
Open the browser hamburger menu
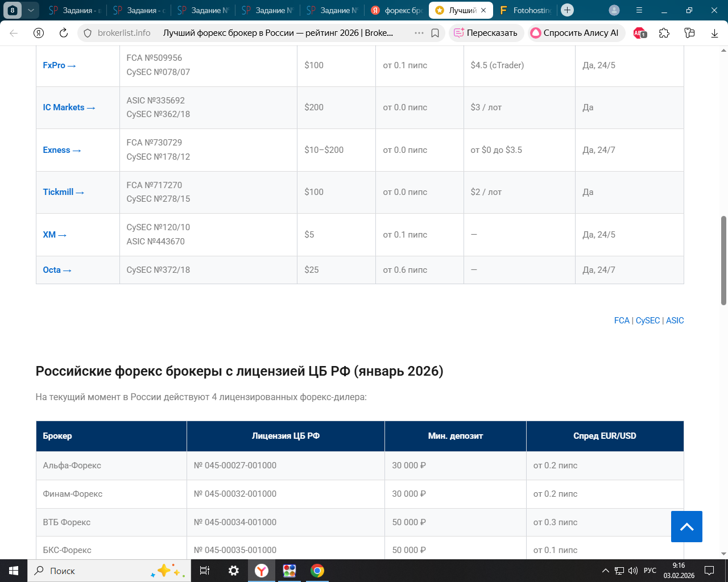click(639, 10)
